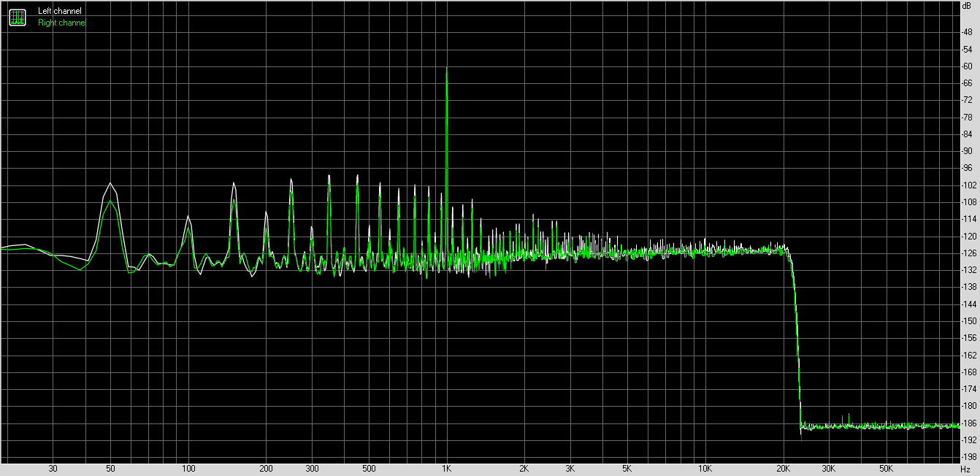Click the "200" frequency axis label

[x=266, y=468]
